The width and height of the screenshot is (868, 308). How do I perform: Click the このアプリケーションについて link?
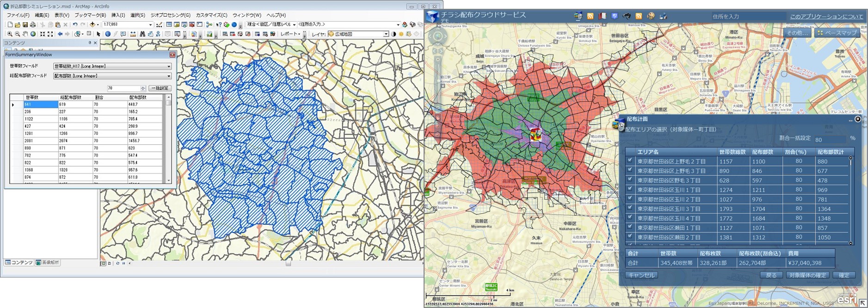coord(826,17)
